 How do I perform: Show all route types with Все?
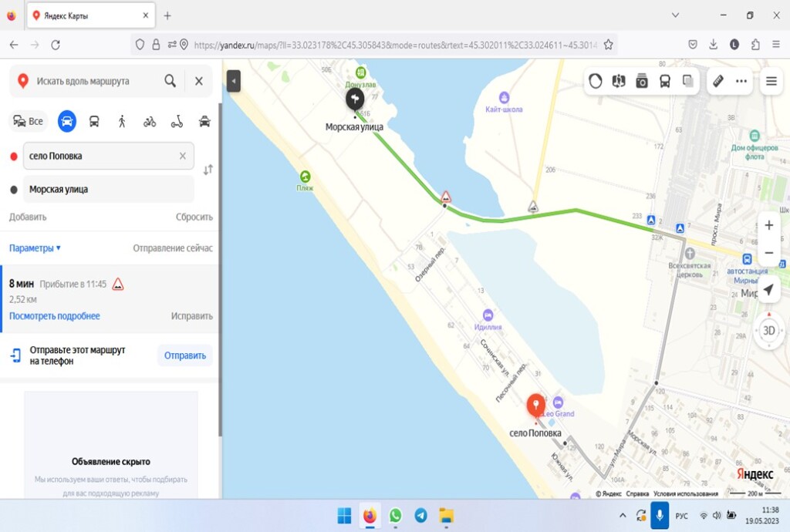pyautogui.click(x=29, y=121)
